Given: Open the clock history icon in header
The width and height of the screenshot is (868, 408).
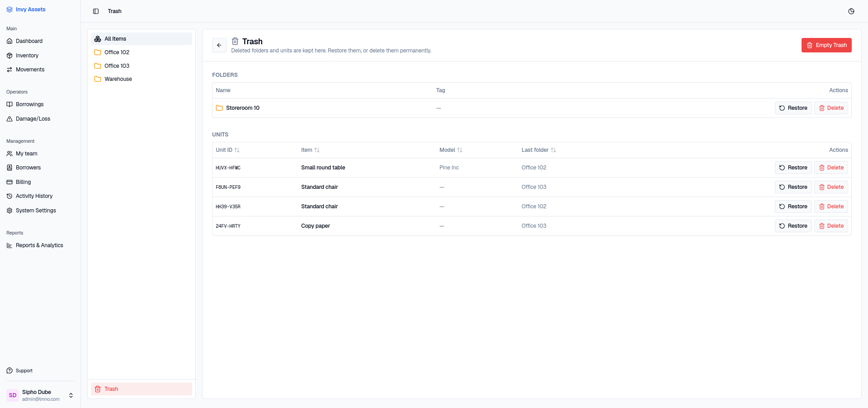Looking at the screenshot, I should click(851, 11).
